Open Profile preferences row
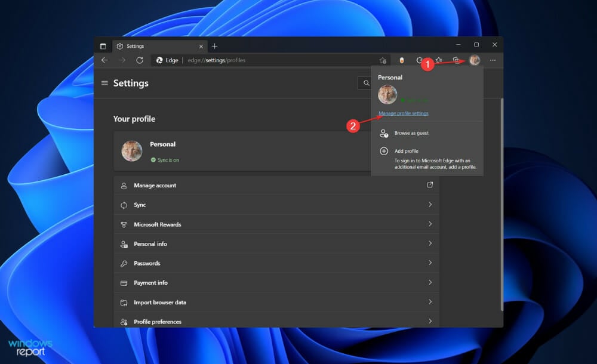597x364 pixels. click(x=276, y=320)
